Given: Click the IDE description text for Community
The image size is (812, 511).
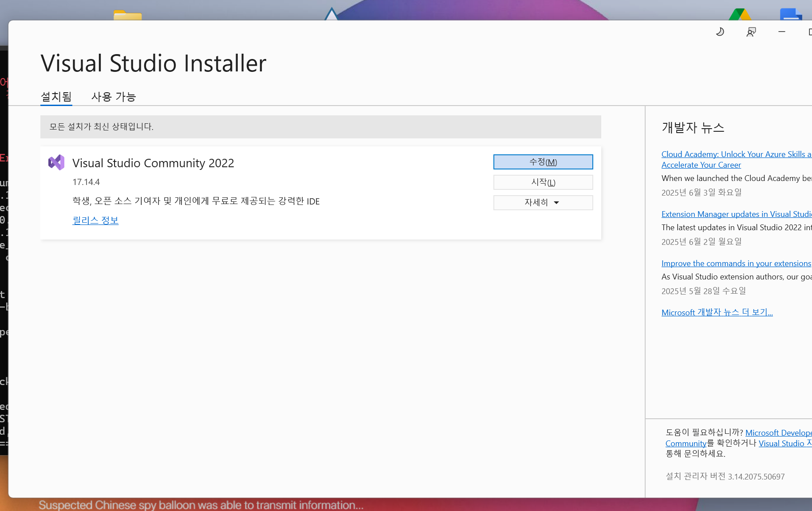Looking at the screenshot, I should click(x=196, y=201).
